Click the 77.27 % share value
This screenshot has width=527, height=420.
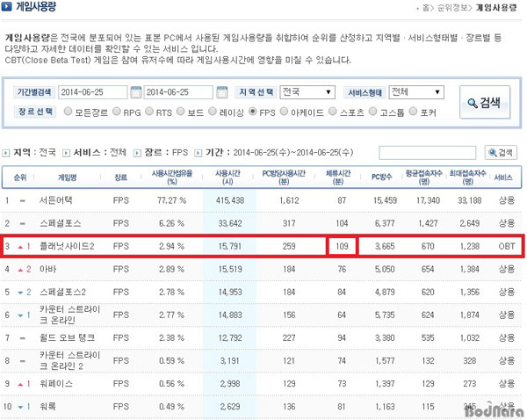coord(172,200)
